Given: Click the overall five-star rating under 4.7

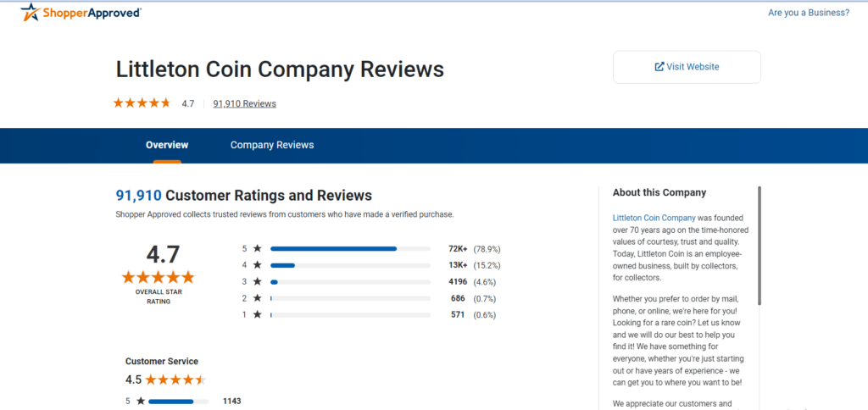Looking at the screenshot, I should pyautogui.click(x=159, y=277).
